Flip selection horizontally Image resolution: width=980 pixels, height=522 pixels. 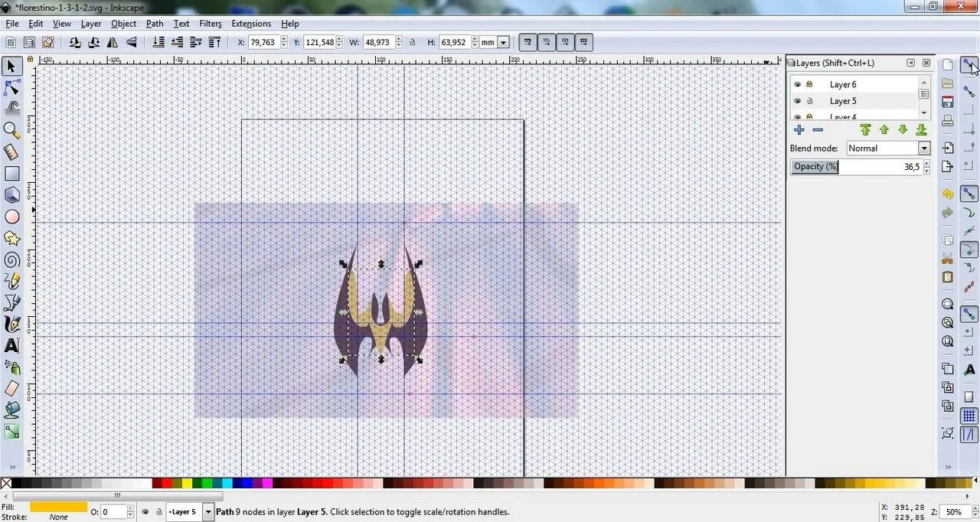click(112, 43)
